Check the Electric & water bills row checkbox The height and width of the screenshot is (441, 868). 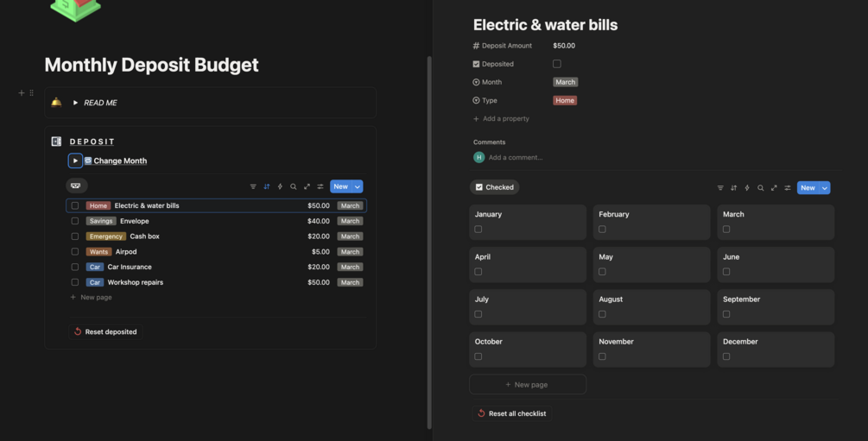coord(75,206)
